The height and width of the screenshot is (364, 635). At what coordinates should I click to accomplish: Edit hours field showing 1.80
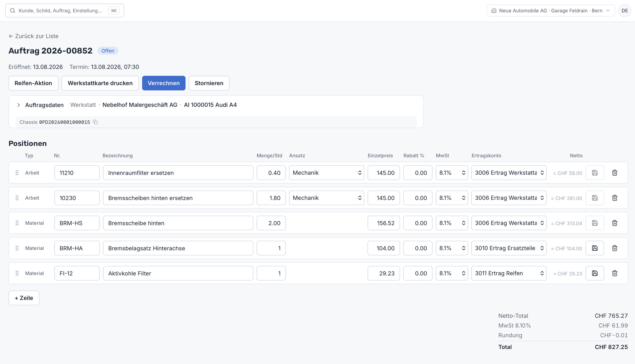click(x=271, y=198)
